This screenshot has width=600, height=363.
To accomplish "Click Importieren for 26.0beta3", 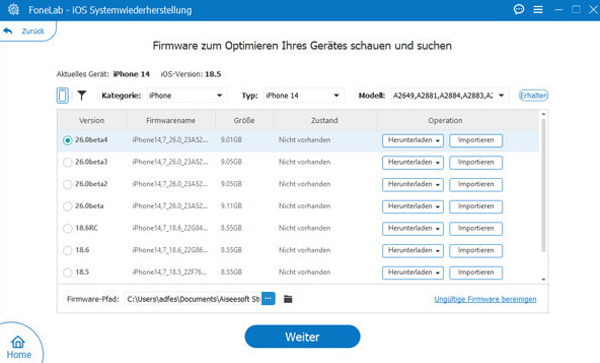I will (x=476, y=163).
